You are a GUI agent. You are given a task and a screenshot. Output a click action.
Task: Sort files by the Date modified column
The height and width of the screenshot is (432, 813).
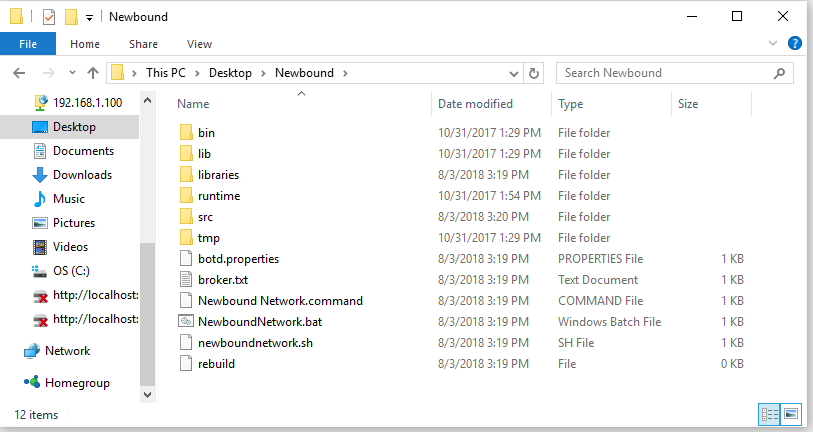475,104
